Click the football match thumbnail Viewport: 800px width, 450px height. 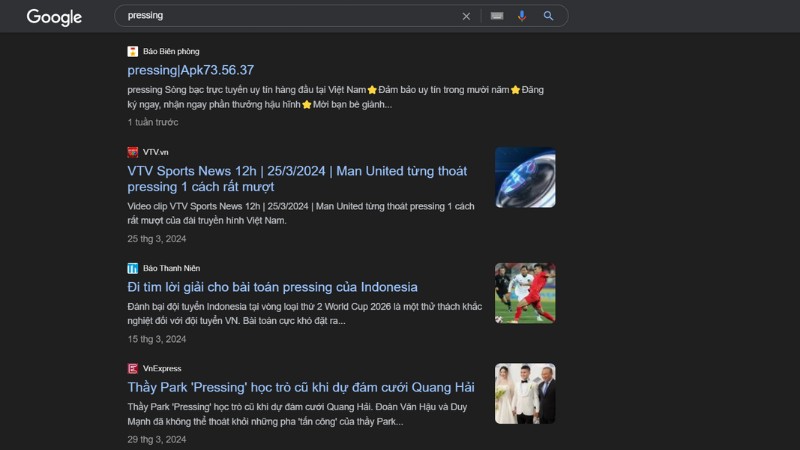click(525, 293)
